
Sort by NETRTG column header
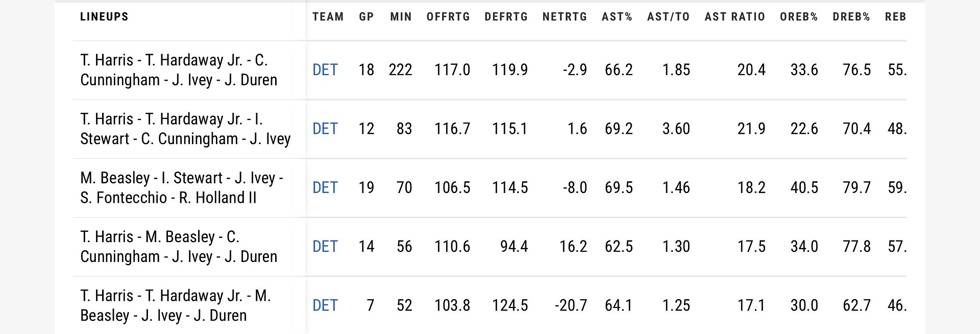[565, 17]
